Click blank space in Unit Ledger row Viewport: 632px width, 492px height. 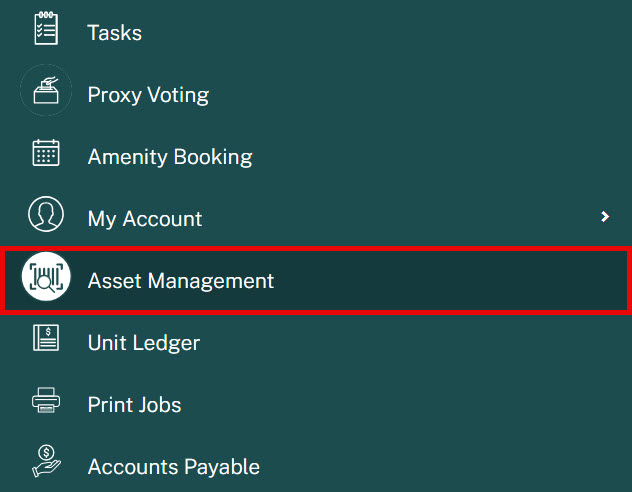click(403, 343)
